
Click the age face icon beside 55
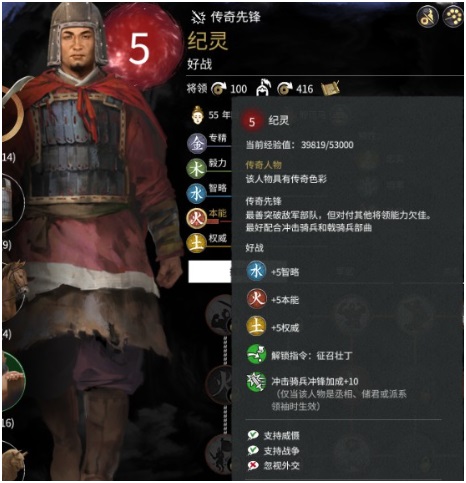pos(197,115)
